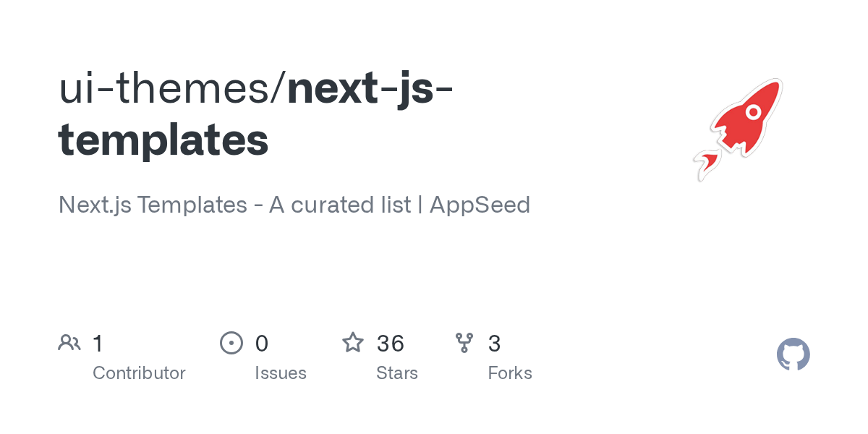The width and height of the screenshot is (868, 434).
Task: Click 'A curated list' description text
Action: (340, 205)
